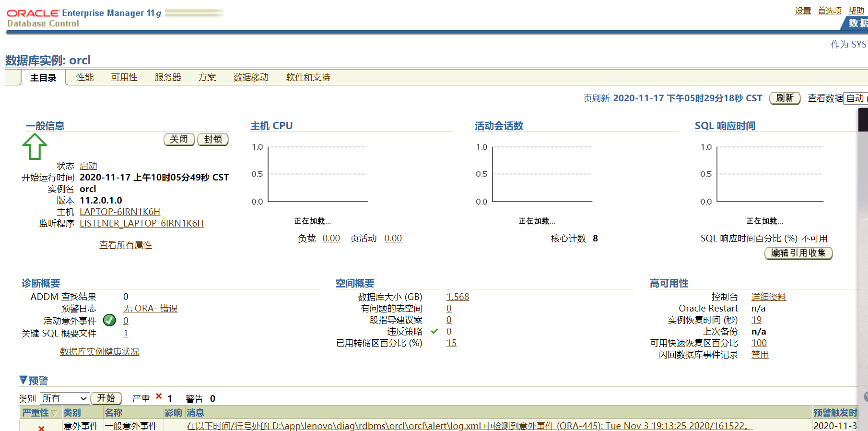Click the 有问题的表空间 value 0 link
This screenshot has width=868, height=431.
449,309
